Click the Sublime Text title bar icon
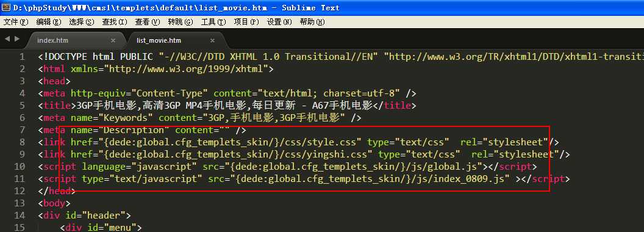This screenshot has width=644, height=232. [x=5, y=7]
